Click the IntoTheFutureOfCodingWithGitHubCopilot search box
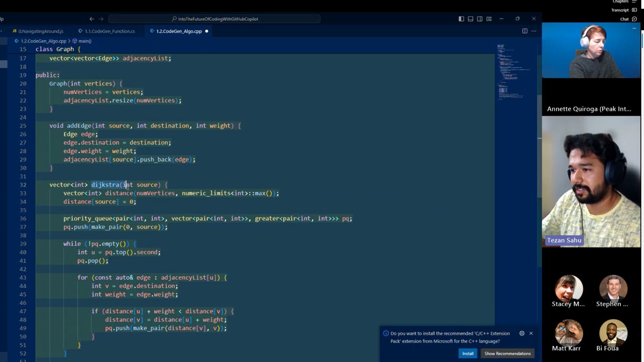 [x=214, y=19]
